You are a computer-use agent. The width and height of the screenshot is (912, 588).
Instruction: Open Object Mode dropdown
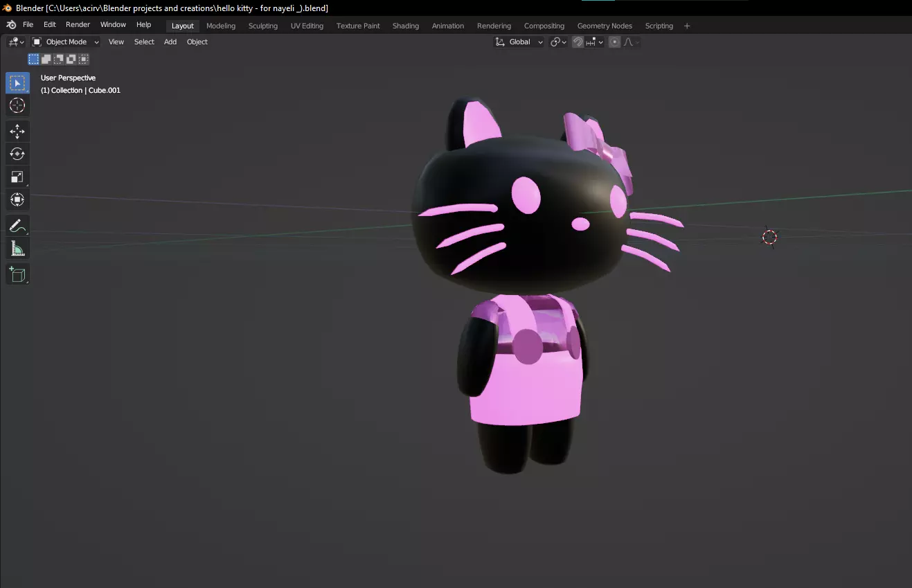tap(66, 42)
